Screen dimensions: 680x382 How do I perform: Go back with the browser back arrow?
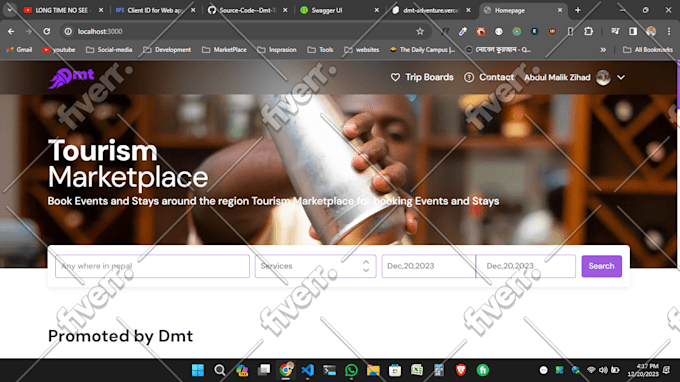tap(11, 31)
